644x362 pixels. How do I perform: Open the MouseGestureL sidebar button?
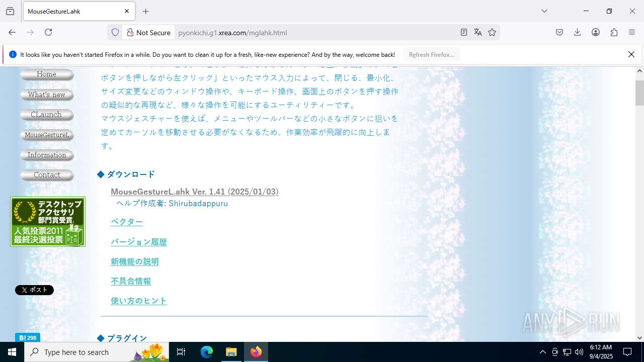click(47, 135)
